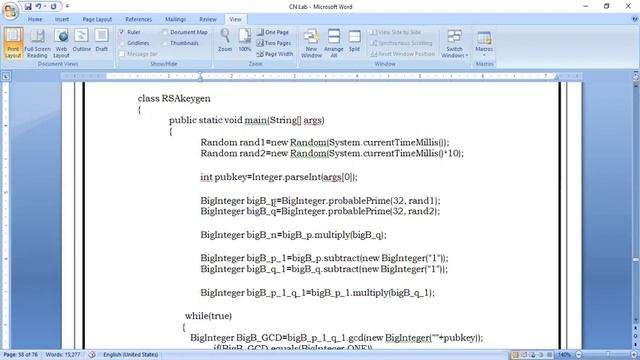Choose Page Width zoom
This screenshot has width=640, height=360.
275,54
